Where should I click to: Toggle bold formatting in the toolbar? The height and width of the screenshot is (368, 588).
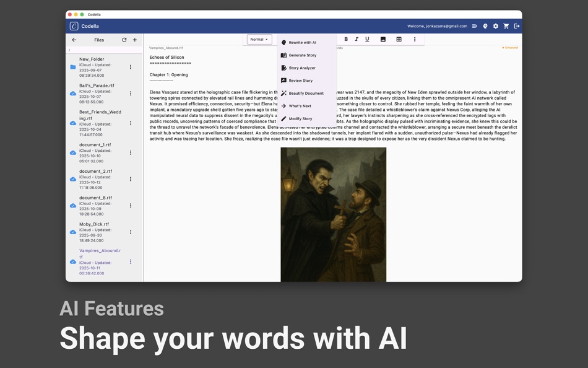(345, 38)
